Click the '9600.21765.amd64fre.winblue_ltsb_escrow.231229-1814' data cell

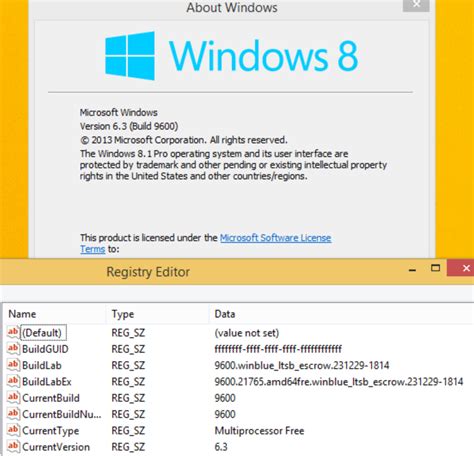(x=339, y=382)
